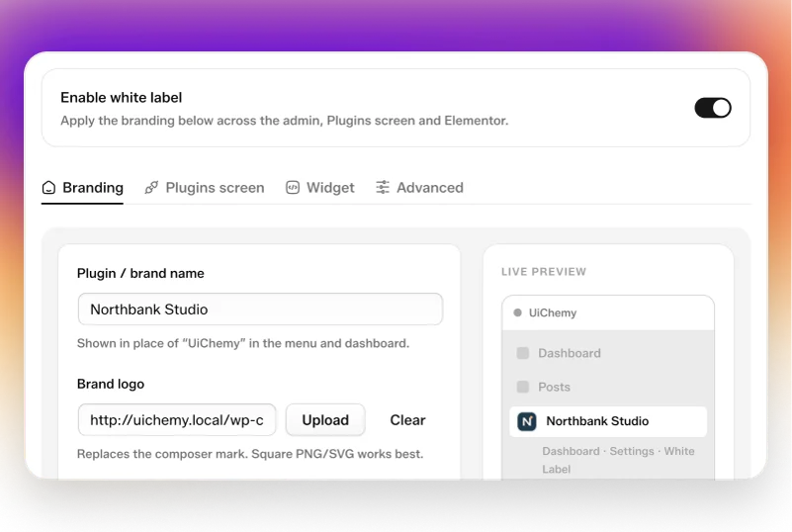Click the 'Shown in place of UiChemy' hint
The image size is (792, 532).
click(243, 343)
